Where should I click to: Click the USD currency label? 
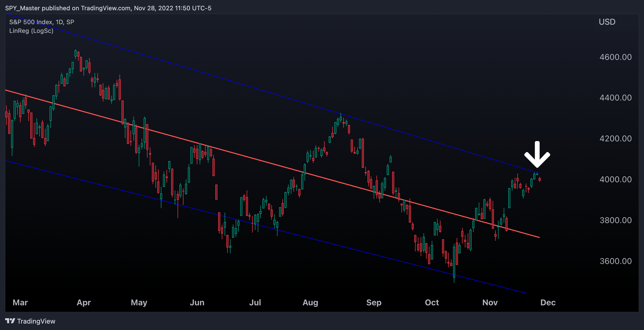coord(607,22)
